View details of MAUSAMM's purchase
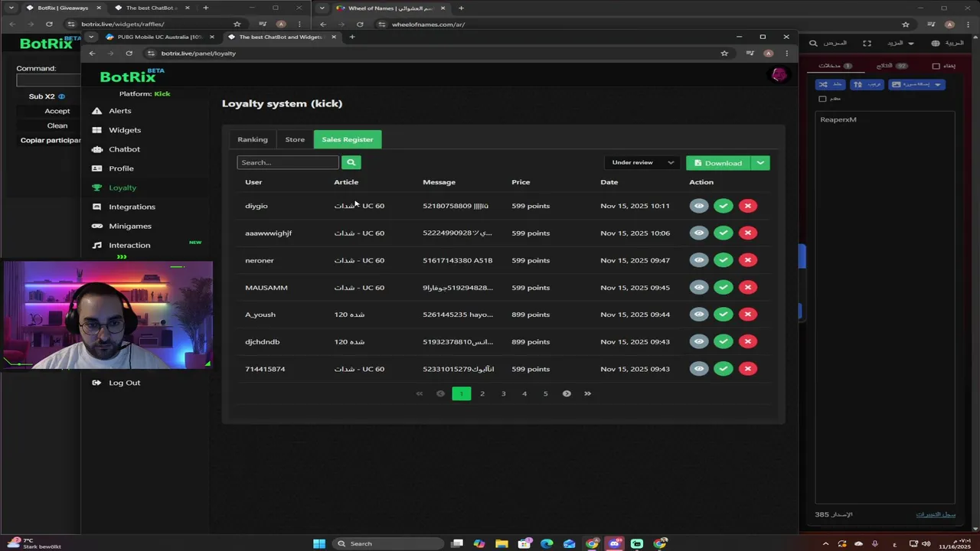This screenshot has height=551, width=980. point(699,287)
